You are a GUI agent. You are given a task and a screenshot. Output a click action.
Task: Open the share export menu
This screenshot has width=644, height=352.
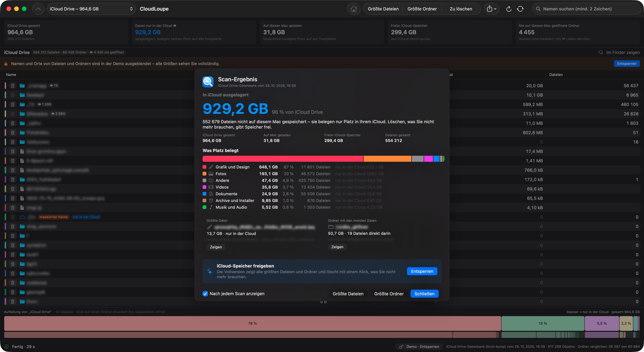491,9
